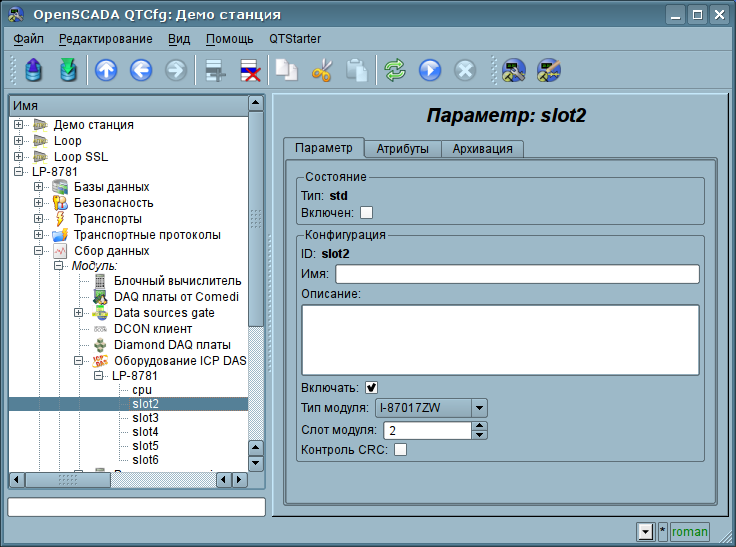Click the save to database toolbar icon
Viewport: 736px width, 547px height.
(68, 70)
